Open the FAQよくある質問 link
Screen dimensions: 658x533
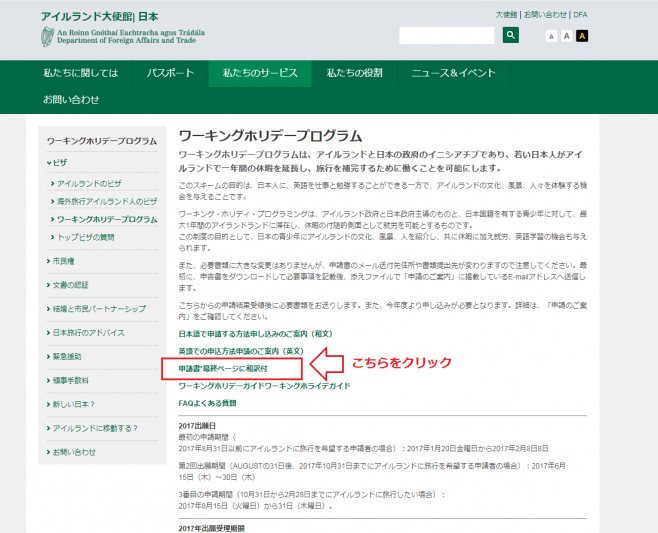tap(207, 403)
